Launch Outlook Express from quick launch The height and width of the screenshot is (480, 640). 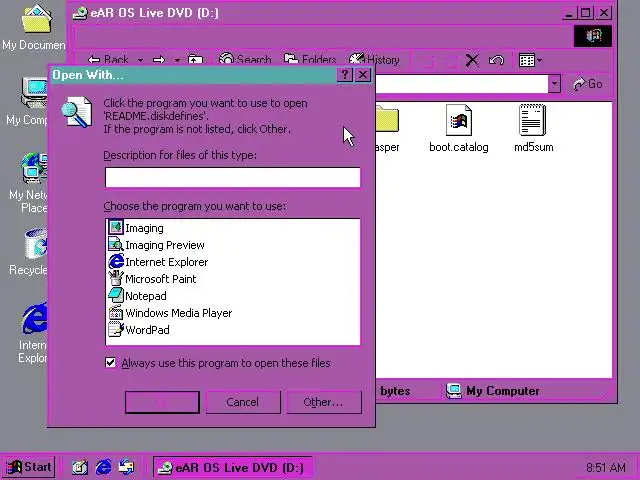[126, 467]
